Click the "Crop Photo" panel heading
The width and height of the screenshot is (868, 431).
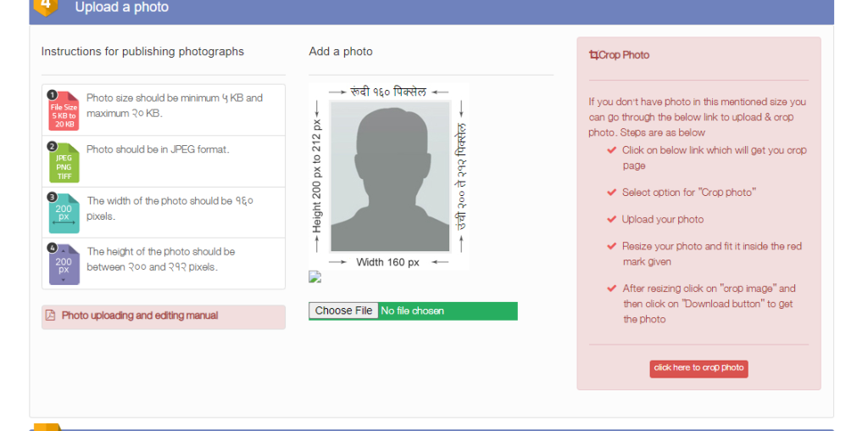click(x=624, y=55)
